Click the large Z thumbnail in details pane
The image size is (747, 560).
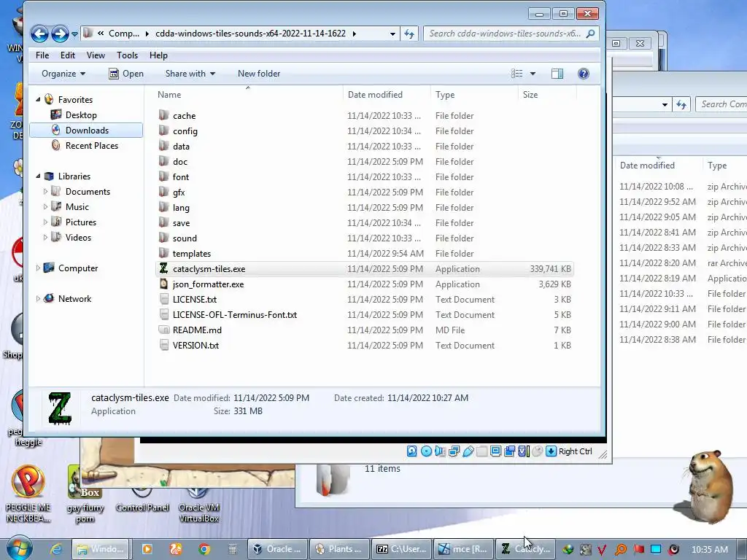(x=60, y=408)
